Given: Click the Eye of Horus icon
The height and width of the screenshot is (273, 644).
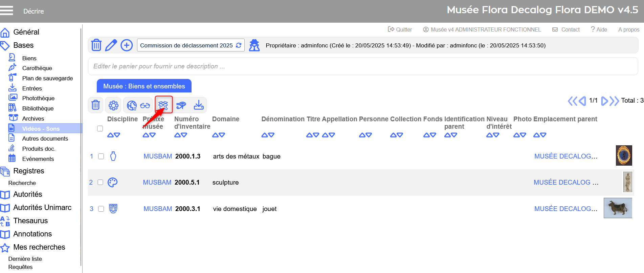Looking at the screenshot, I should (181, 105).
